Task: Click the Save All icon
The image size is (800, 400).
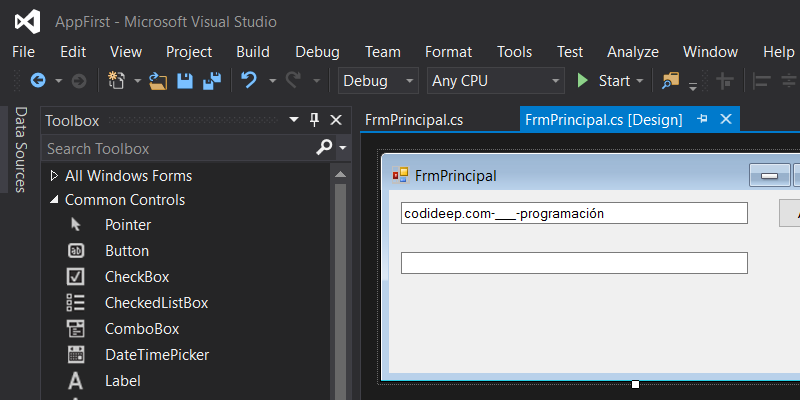Action: coord(211,81)
